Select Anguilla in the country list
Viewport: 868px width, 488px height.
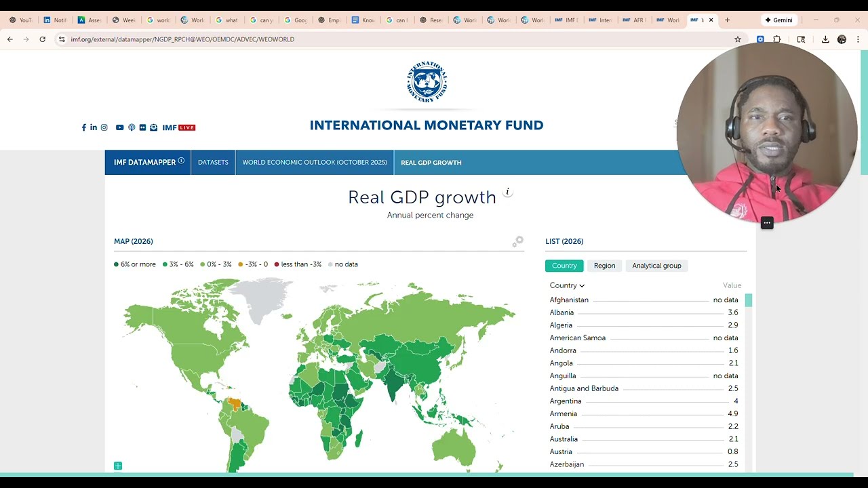(x=644, y=376)
